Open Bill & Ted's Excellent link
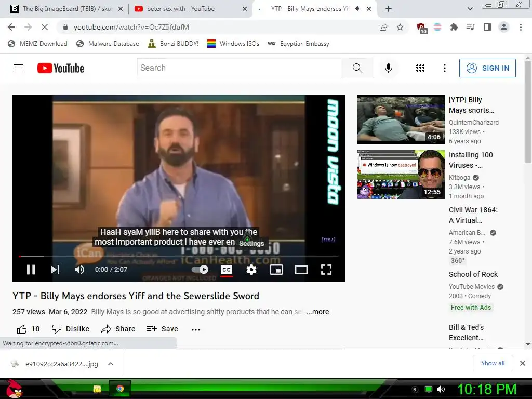The width and height of the screenshot is (532, 399). [x=466, y=332]
